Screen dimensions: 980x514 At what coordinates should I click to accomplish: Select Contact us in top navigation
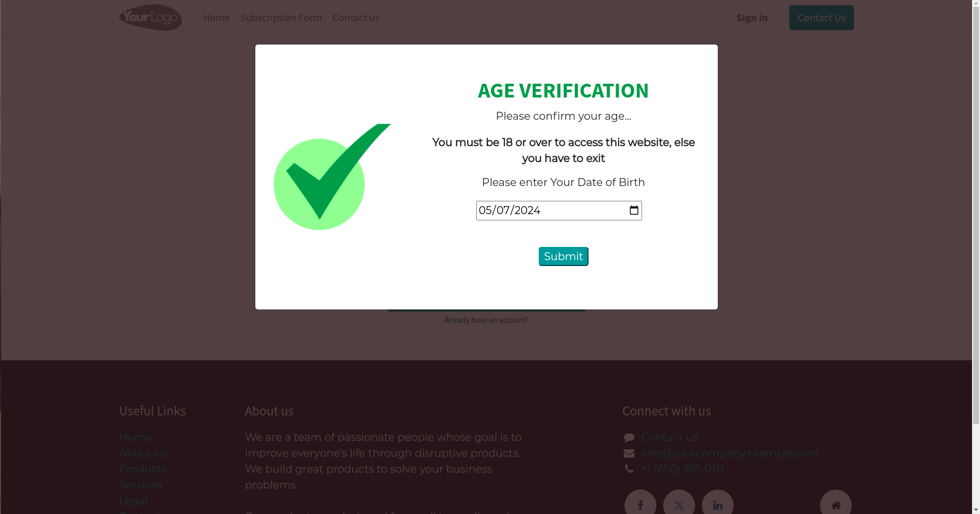click(x=356, y=17)
